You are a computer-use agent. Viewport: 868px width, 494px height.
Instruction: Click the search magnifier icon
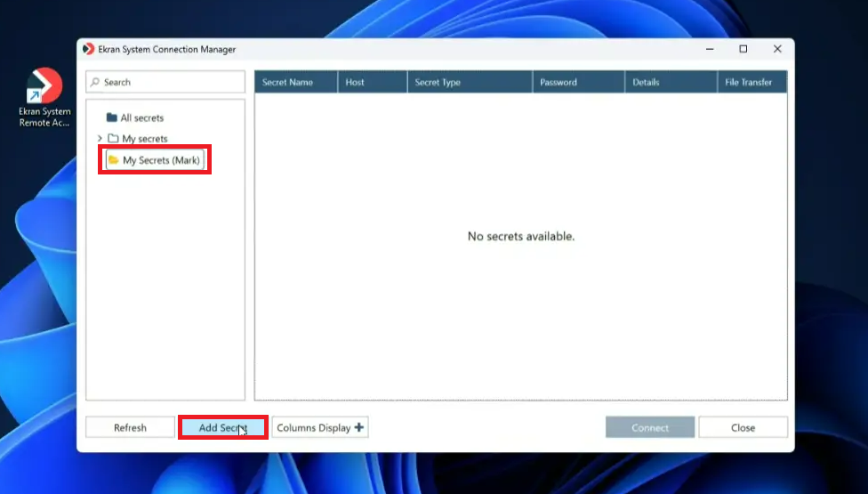coord(95,82)
